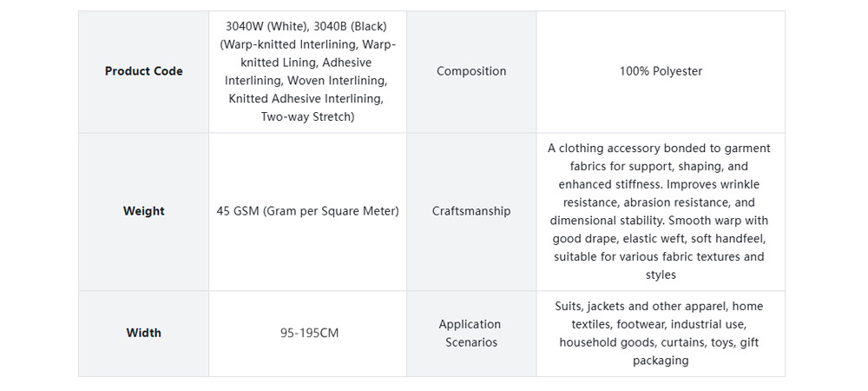The height and width of the screenshot is (391, 868).
Task: Click the craftsmanship description paragraph
Action: 660,211
